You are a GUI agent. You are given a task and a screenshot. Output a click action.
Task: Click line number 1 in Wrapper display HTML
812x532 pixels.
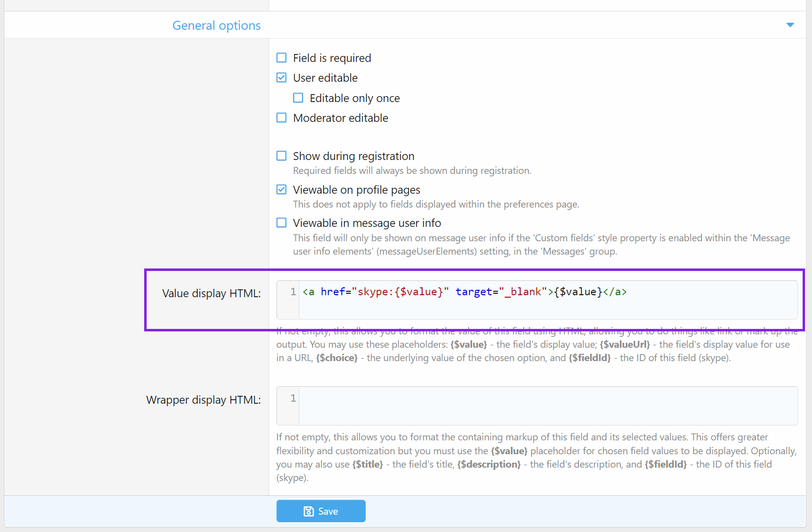293,398
